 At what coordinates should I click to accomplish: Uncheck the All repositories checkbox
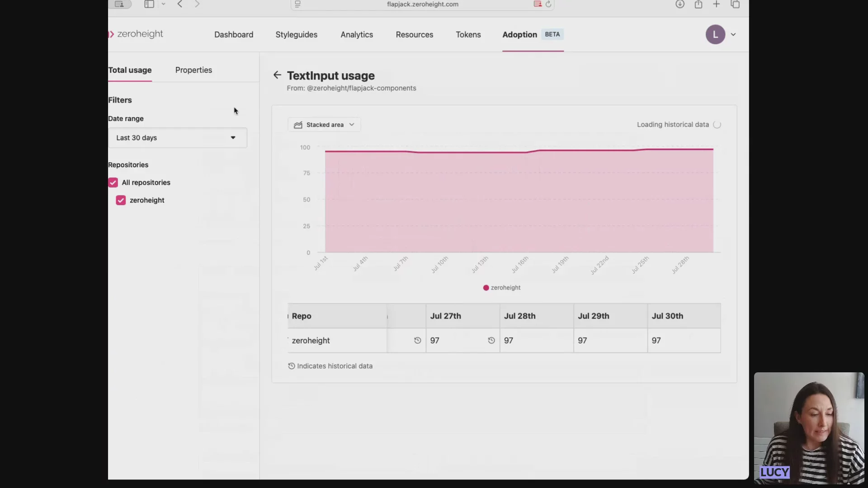tap(113, 183)
